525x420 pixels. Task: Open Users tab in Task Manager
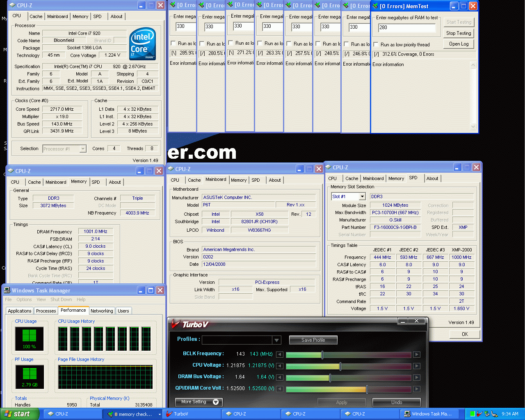pos(123,311)
